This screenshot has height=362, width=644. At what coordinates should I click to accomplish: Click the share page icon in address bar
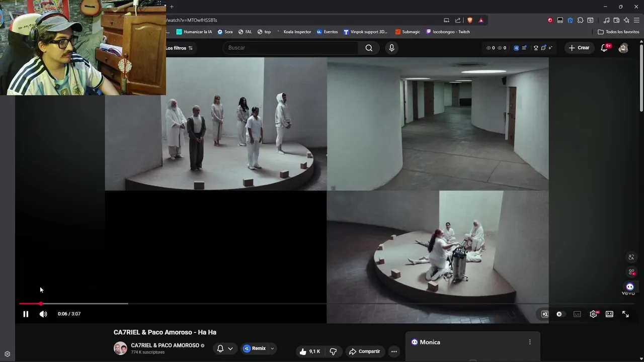pyautogui.click(x=458, y=20)
